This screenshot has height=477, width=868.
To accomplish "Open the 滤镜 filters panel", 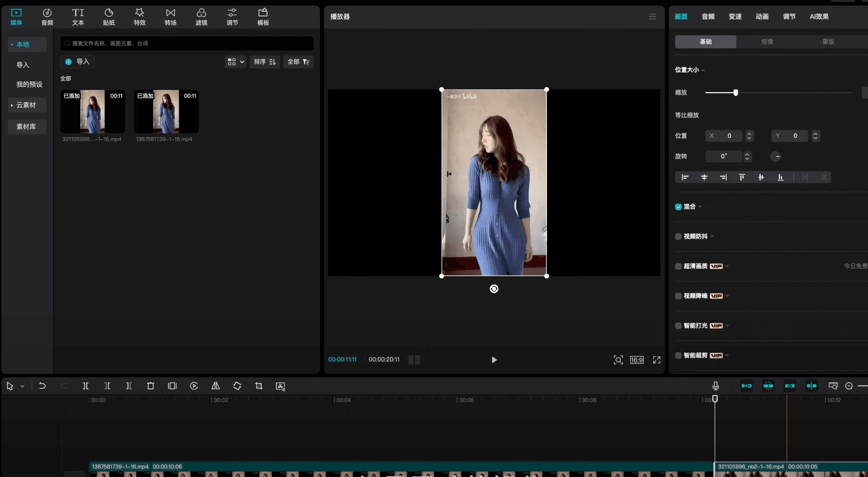I will pyautogui.click(x=201, y=17).
